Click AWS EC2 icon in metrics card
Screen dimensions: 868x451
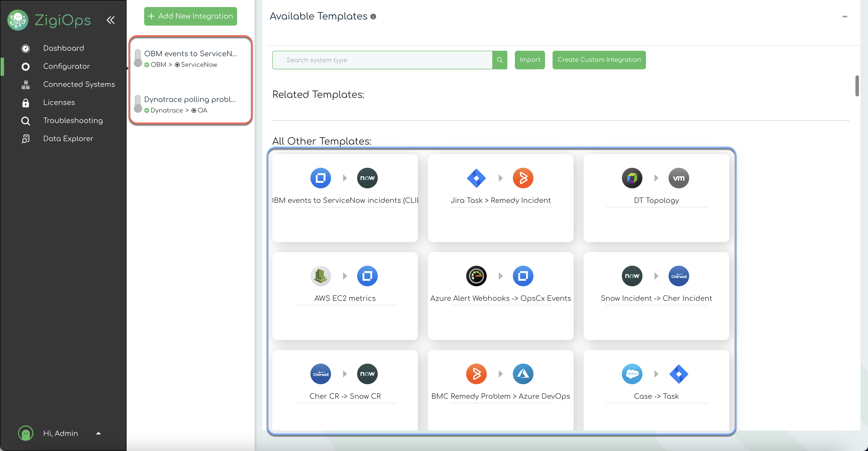321,276
